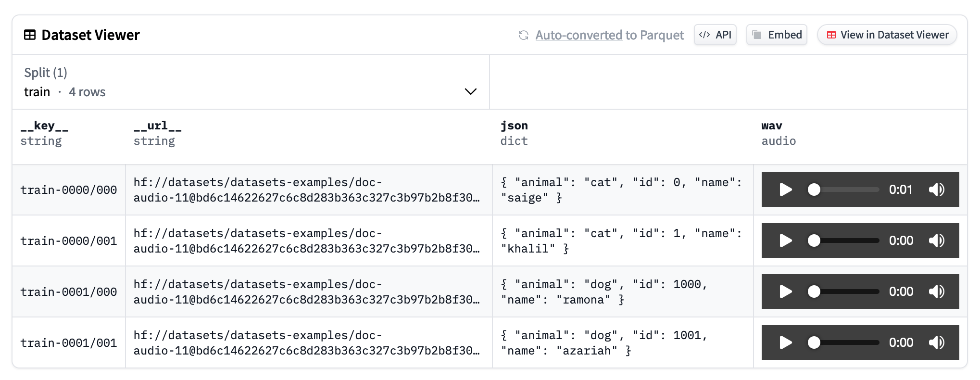This screenshot has width=980, height=380.
Task: Mute the saige audio player
Action: pyautogui.click(x=936, y=190)
